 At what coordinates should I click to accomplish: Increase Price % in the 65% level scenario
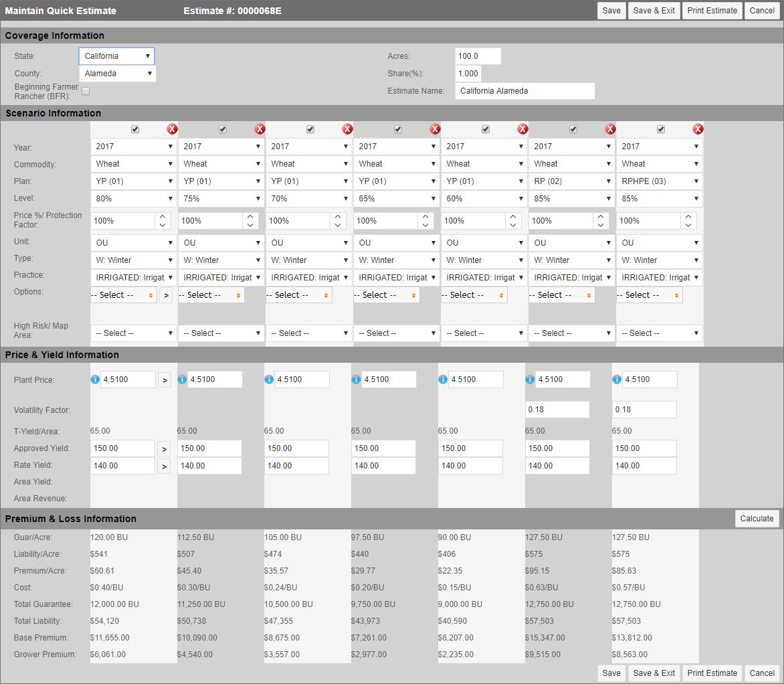425,217
